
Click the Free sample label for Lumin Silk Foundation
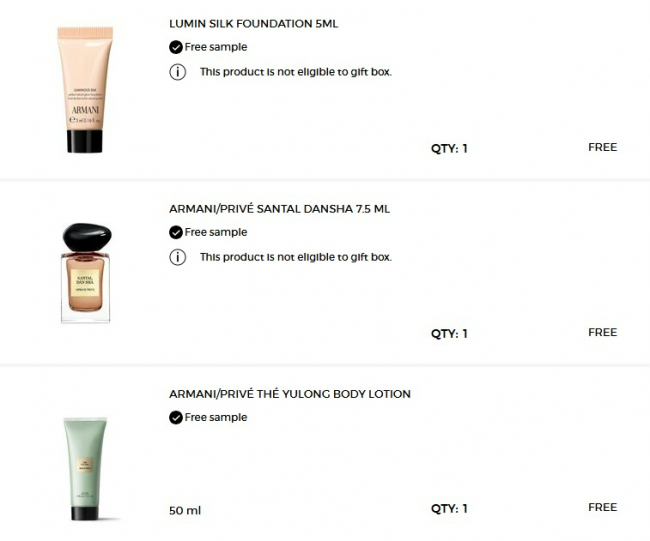(x=216, y=47)
